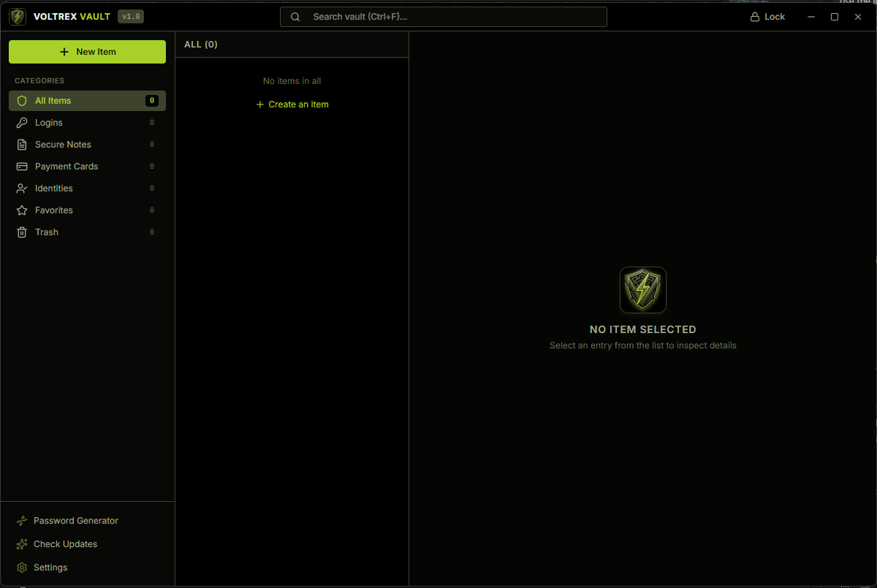Lock the vault
The width and height of the screenshot is (877, 588).
(767, 17)
